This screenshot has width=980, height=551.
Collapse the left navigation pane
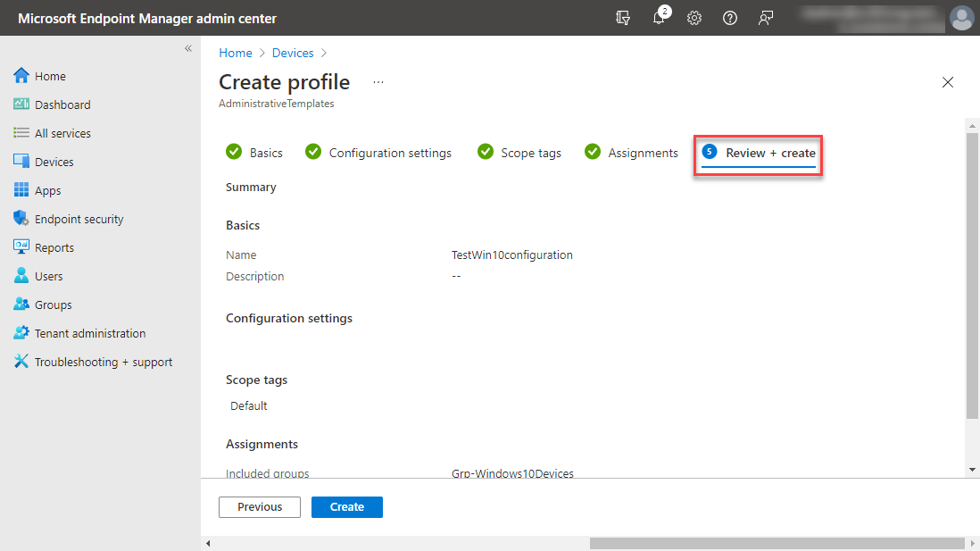187,49
